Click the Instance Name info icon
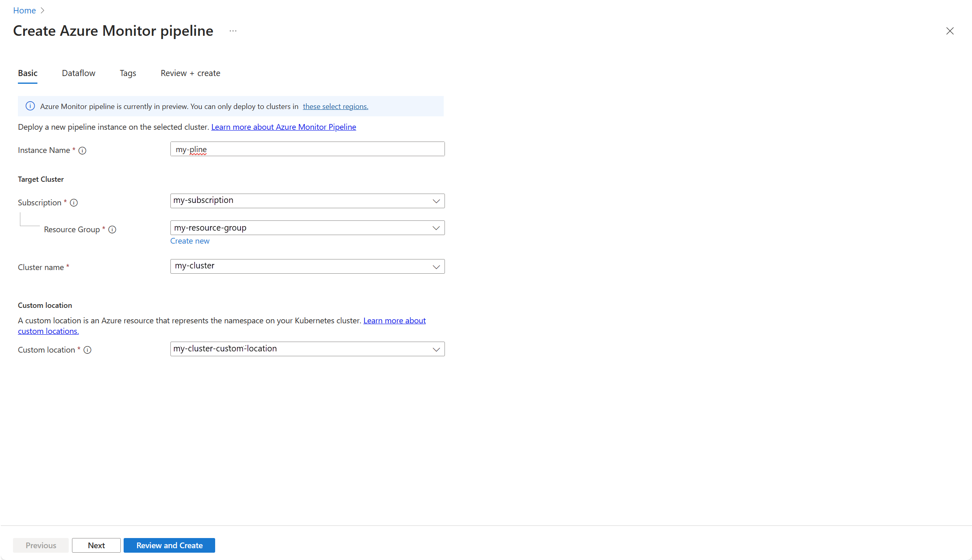This screenshot has height=560, width=972. [x=82, y=150]
